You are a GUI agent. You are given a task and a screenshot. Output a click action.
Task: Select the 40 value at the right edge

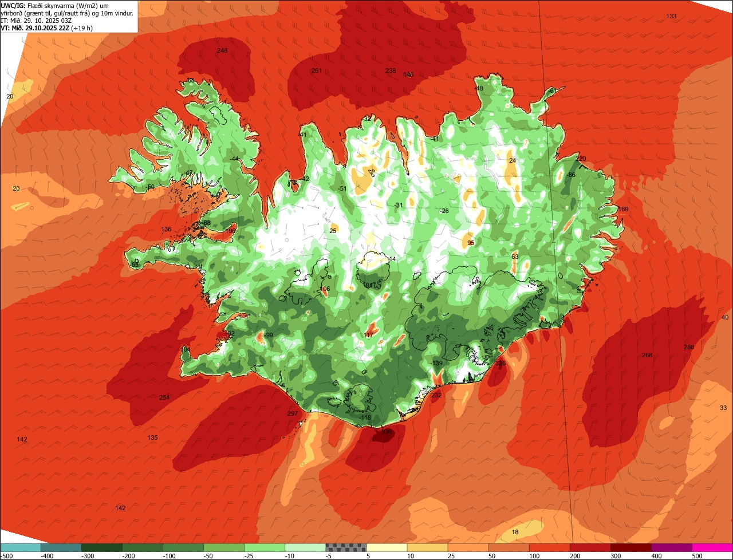[725, 318]
